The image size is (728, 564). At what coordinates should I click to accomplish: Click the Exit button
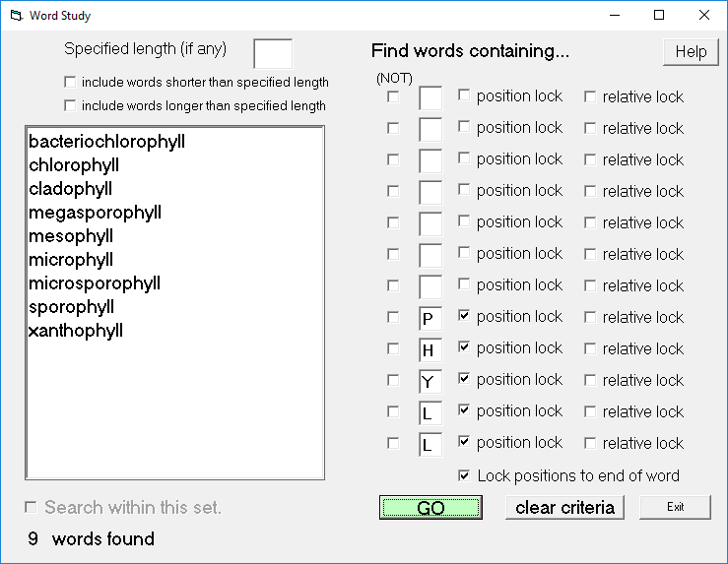point(675,507)
